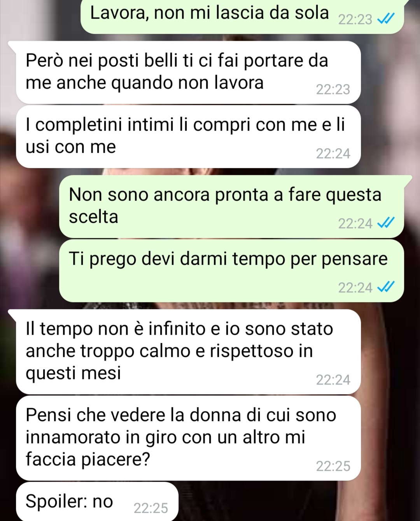Tap the blue check marks on "Non sono ancora pronta"
The height and width of the screenshot is (521, 420).
tap(386, 223)
